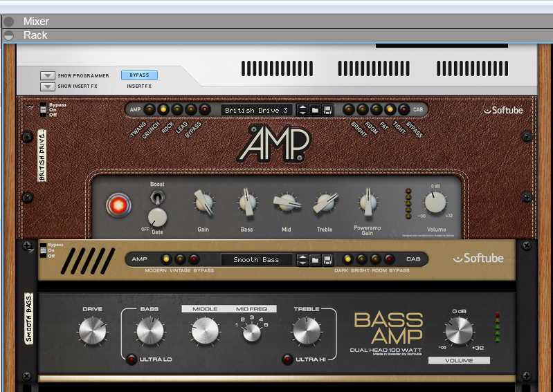Select Bright cabinet LED on Amp
Image resolution: width=553 pixels, height=392 pixels.
[349, 109]
